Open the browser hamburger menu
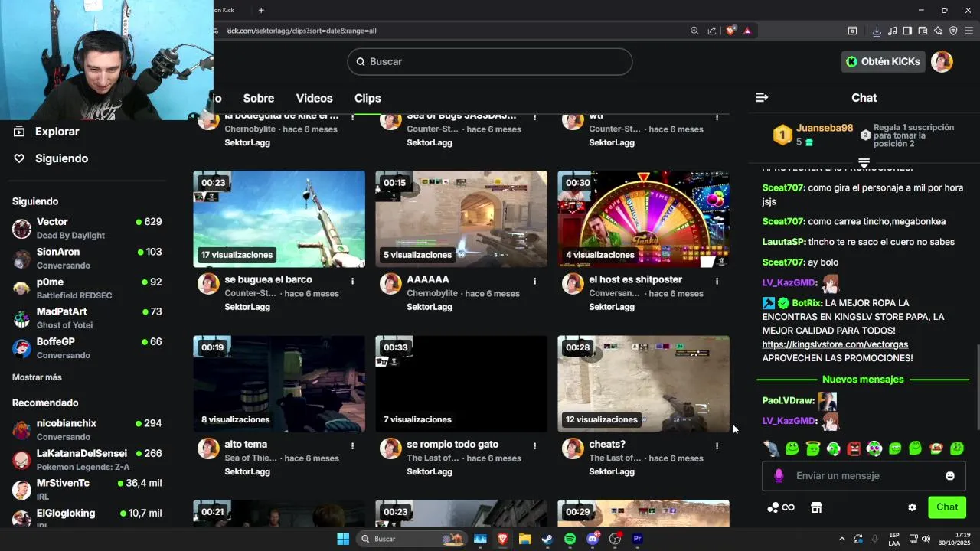Screen dimensions: 980x551 [x=969, y=31]
